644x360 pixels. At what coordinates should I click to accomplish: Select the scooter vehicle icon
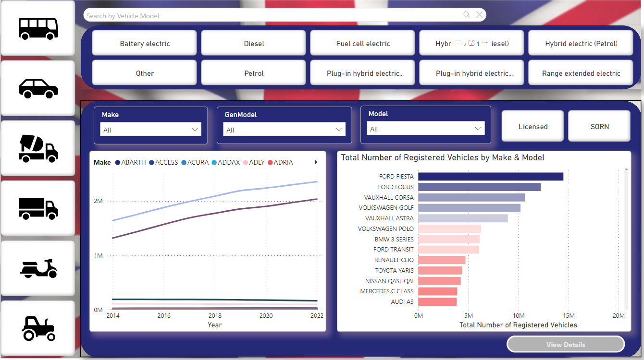point(38,269)
